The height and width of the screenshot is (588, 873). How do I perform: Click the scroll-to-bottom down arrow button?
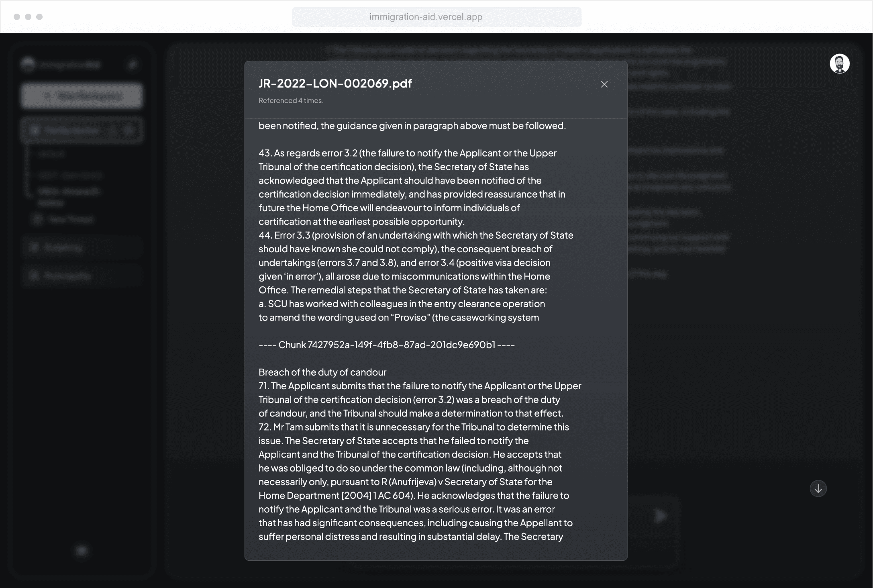[818, 488]
